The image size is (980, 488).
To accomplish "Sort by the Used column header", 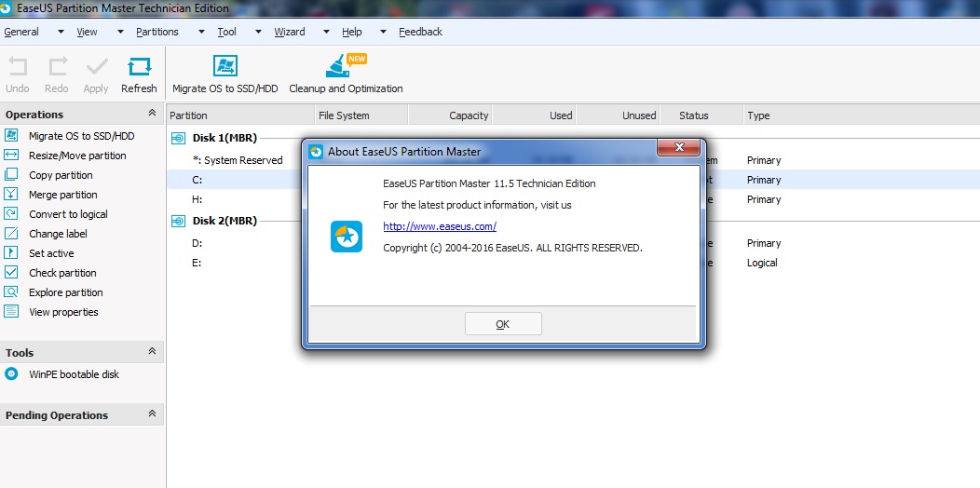I will (x=534, y=115).
